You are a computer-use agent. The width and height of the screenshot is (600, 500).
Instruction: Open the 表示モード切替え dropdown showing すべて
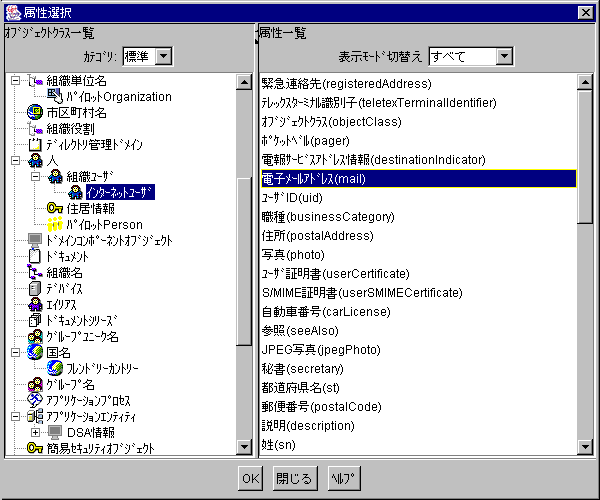(504, 56)
